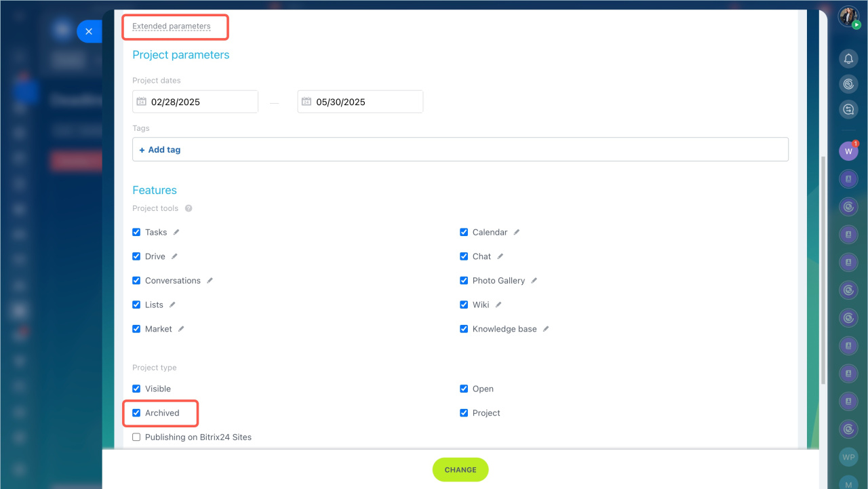The height and width of the screenshot is (489, 868).
Task: Open the end date picker 05/30/2025
Action: 360,102
